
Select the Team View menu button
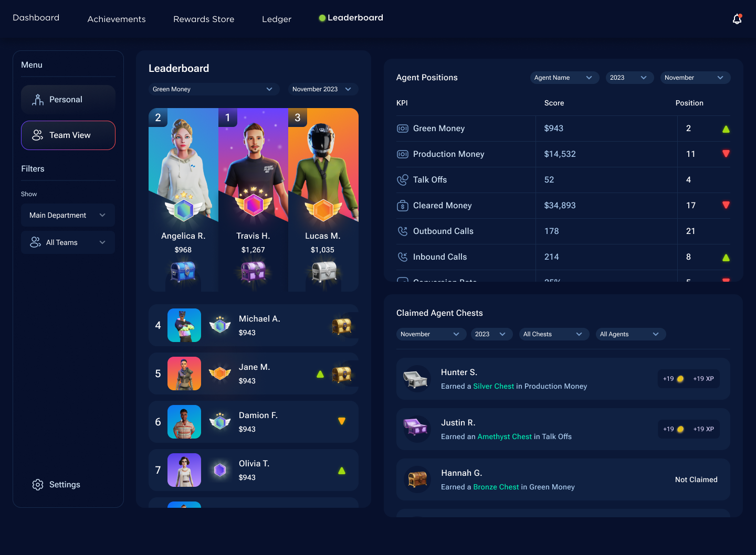point(68,135)
